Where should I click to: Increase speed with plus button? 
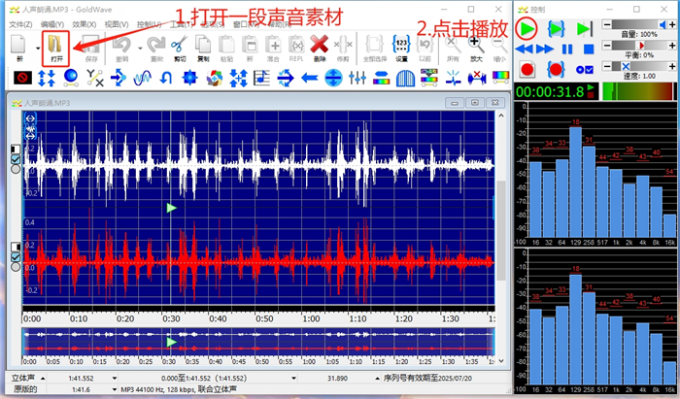coord(672,66)
